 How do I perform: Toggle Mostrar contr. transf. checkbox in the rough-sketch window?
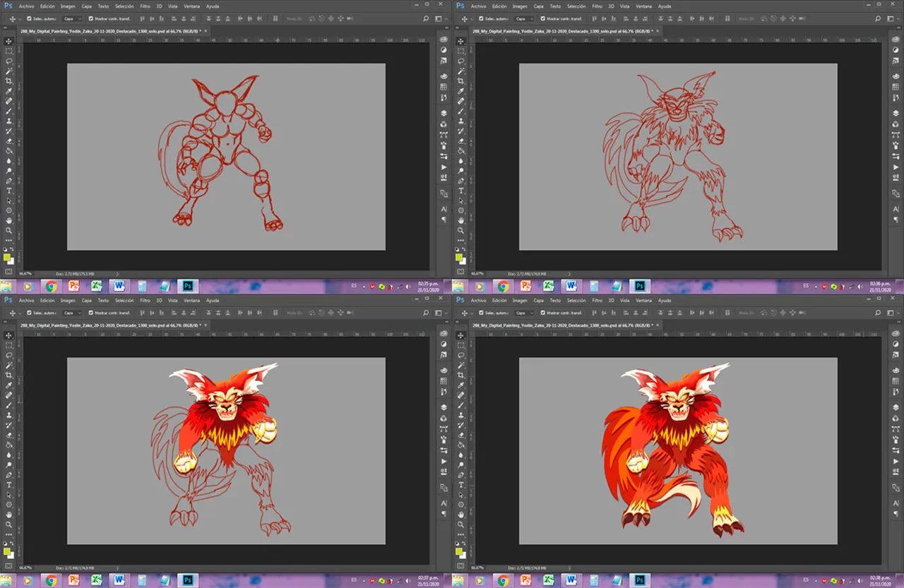(x=90, y=18)
